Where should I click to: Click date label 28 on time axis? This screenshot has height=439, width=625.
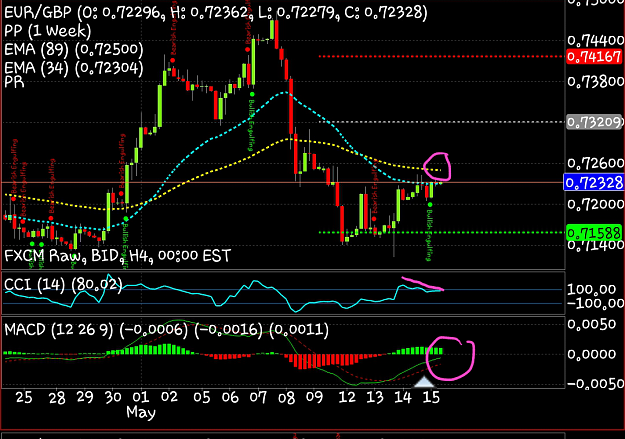(57, 398)
